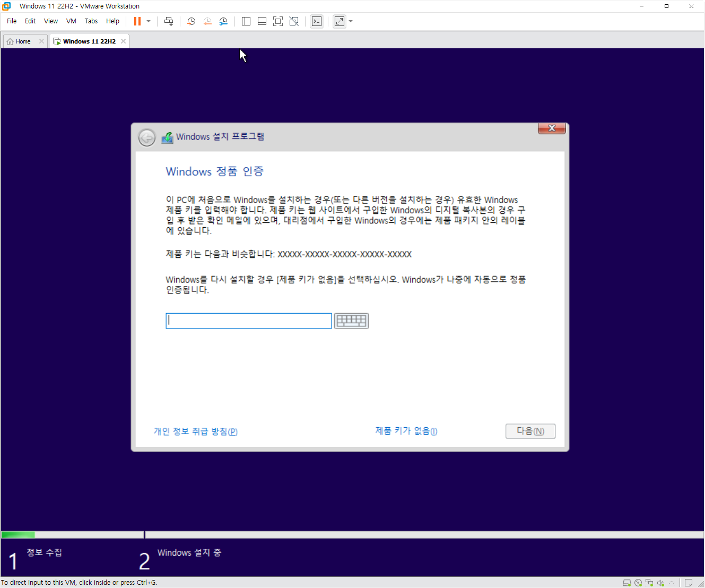Viewport: 705px width, 588px height.
Task: Switch to Unity mode
Action: coord(294,21)
